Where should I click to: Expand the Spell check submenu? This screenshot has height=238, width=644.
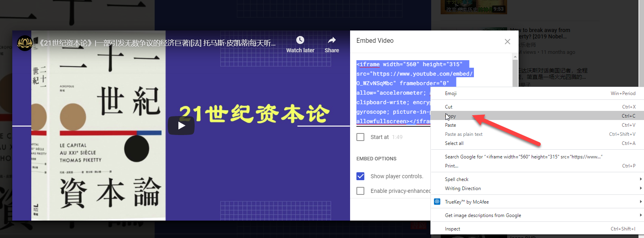point(641,179)
